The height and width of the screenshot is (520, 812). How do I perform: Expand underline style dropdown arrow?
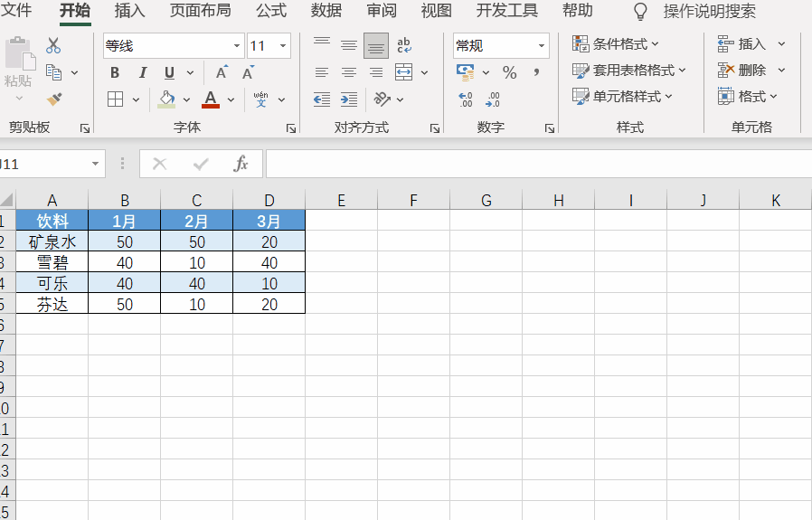point(190,72)
